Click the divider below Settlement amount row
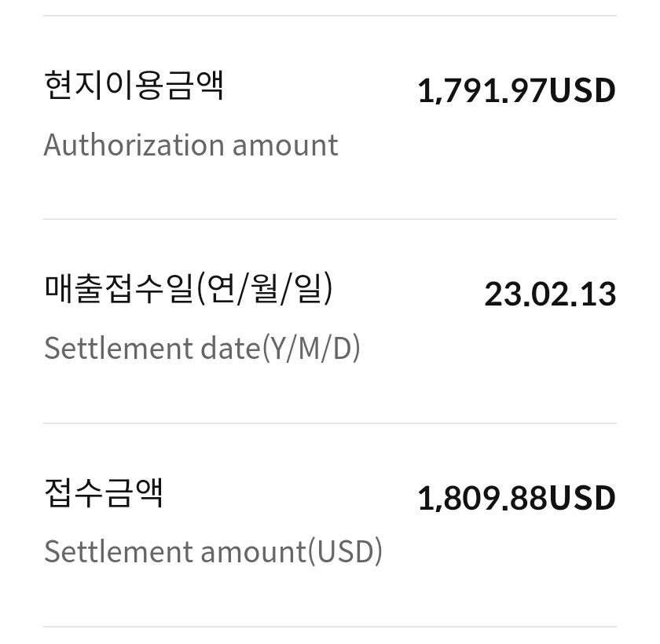This screenshot has width=660, height=644. pos(330,627)
